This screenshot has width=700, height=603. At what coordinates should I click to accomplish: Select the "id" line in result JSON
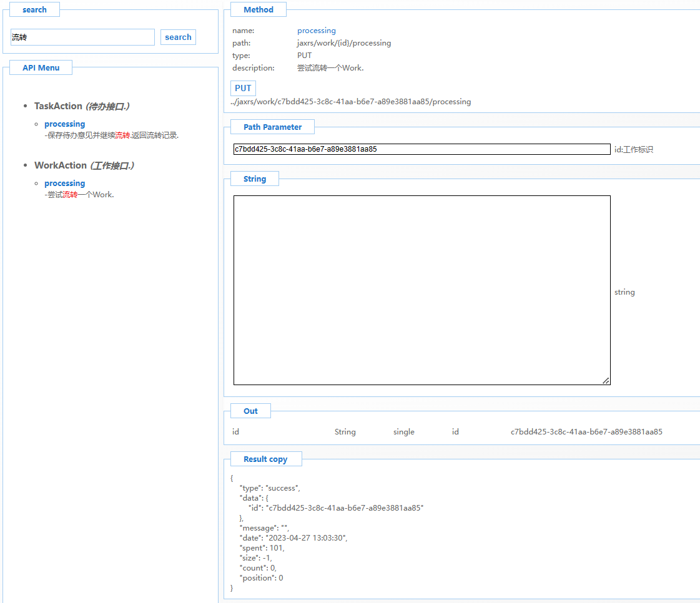click(336, 508)
